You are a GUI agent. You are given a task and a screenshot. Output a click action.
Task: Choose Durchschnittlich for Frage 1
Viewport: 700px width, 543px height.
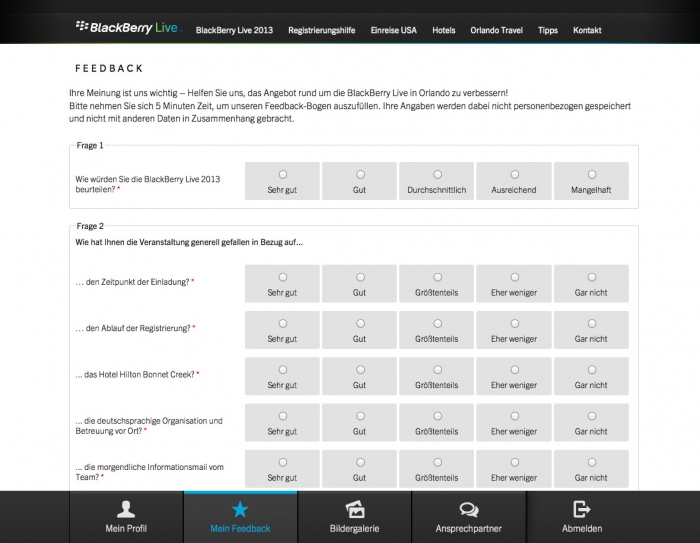coord(438,175)
